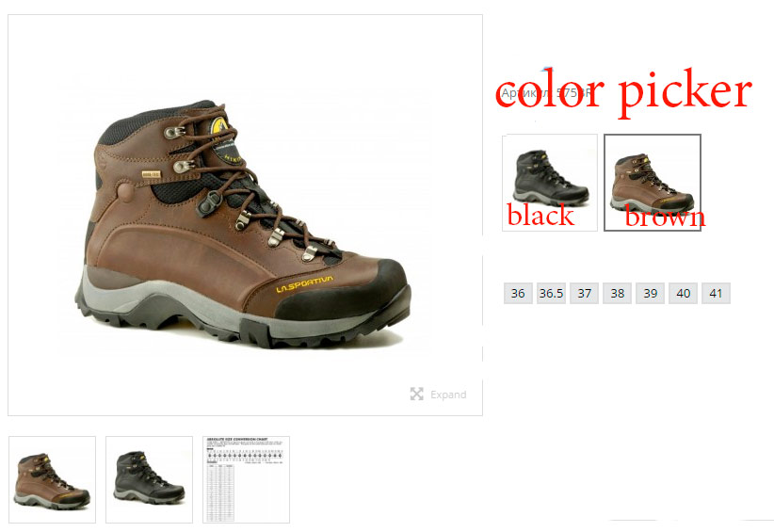Image resolution: width=774 pixels, height=532 pixels.
Task: Click the Expand text label
Action: coord(448,395)
